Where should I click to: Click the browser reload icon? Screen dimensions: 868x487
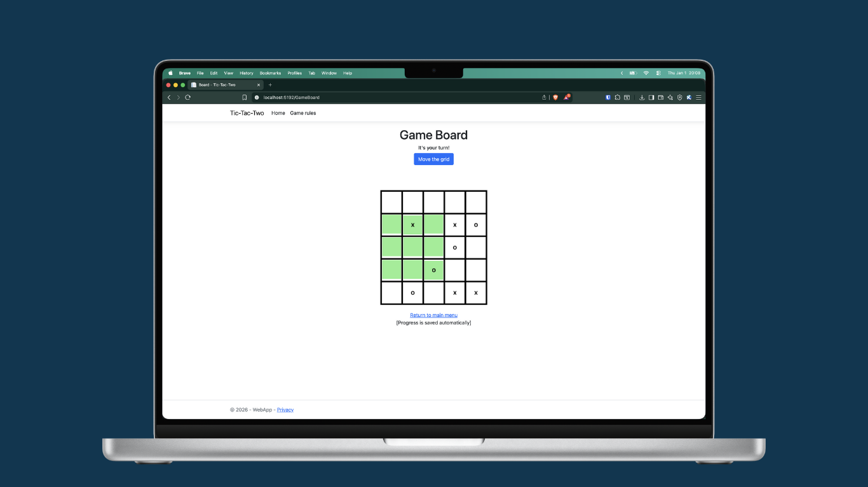187,97
